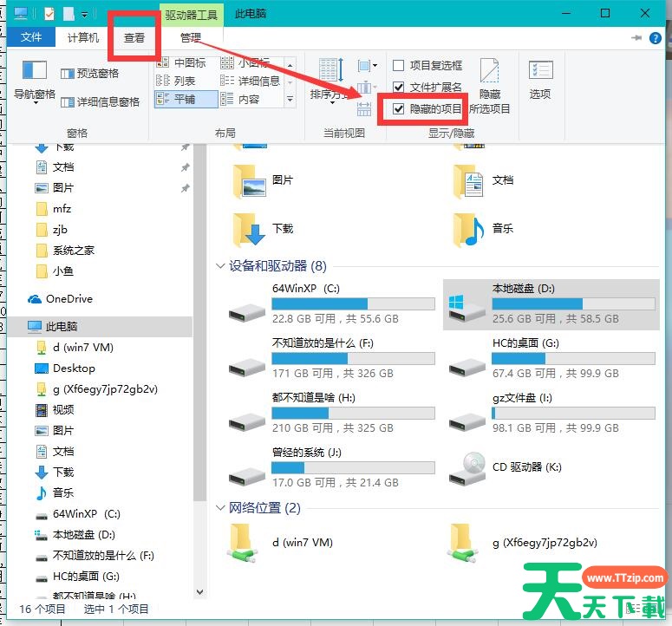This screenshot has width=672, height=626.
Task: Collapse the 设备和驱动器 (8) group
Action: 220,266
